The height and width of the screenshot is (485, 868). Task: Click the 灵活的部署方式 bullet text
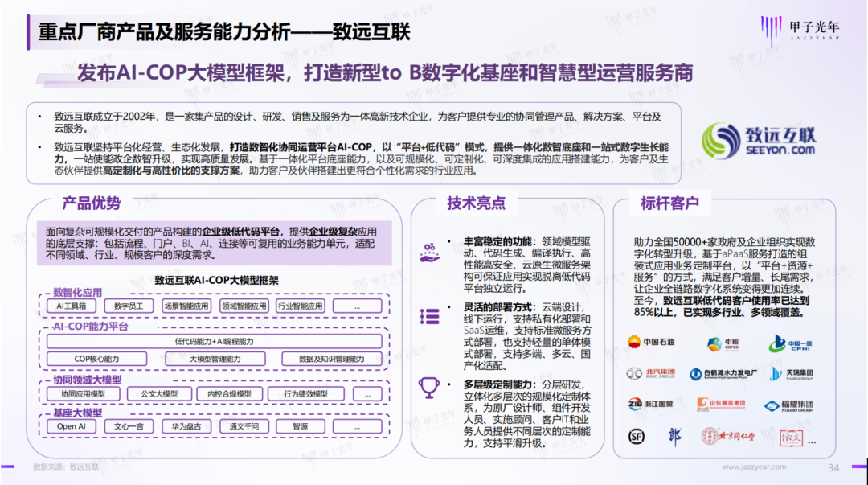point(527,336)
